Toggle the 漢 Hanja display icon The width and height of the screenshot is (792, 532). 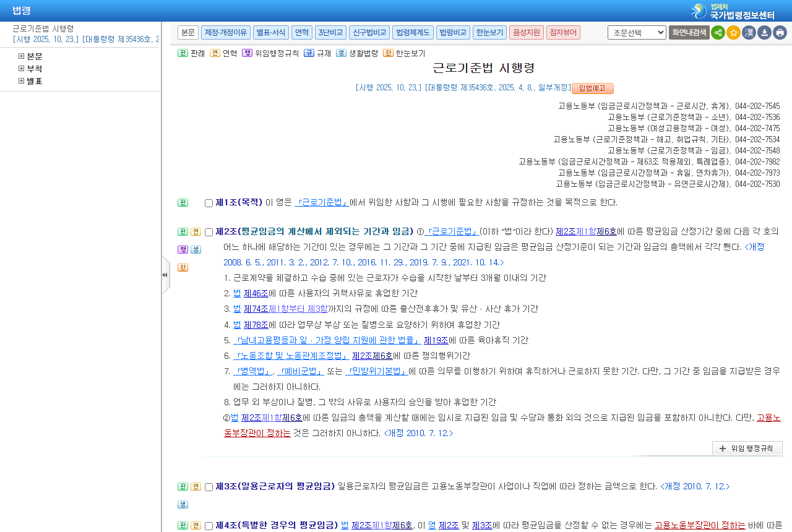tap(749, 32)
